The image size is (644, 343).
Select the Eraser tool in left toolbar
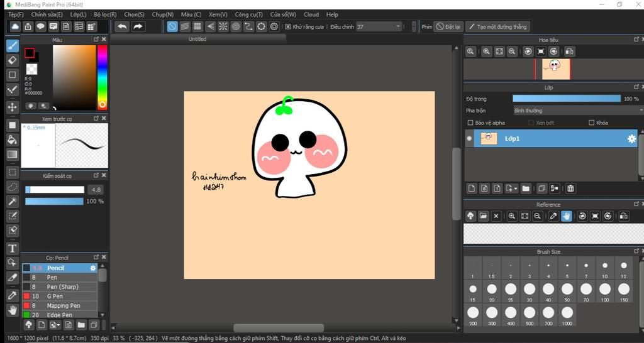[x=12, y=60]
